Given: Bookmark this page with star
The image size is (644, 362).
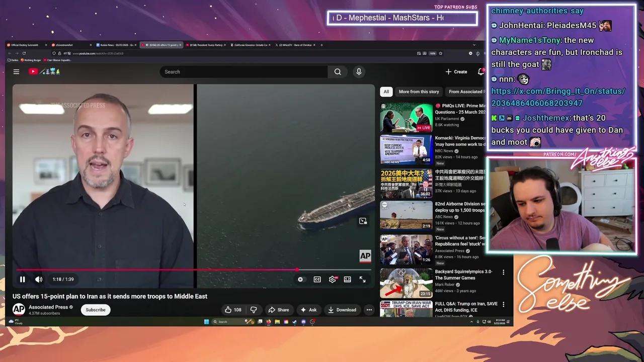Looking at the screenshot, I should pos(440,53).
